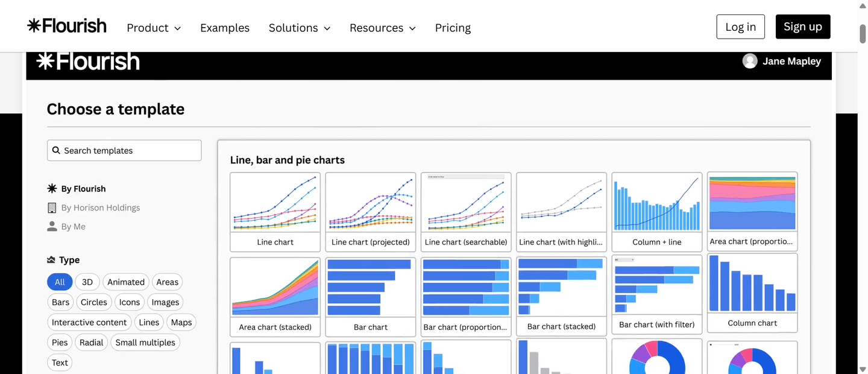The height and width of the screenshot is (374, 868).
Task: Toggle the Bars type filter
Action: 61,302
